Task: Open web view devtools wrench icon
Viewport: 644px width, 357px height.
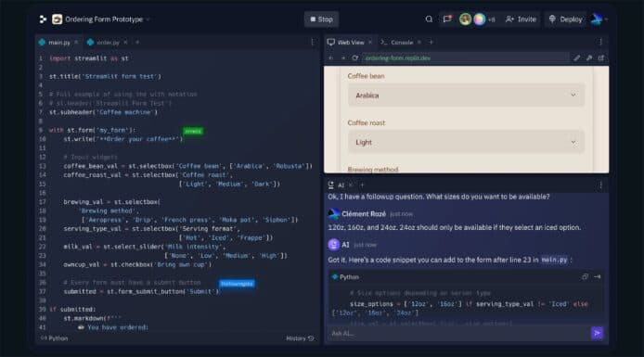Action: click(x=589, y=58)
